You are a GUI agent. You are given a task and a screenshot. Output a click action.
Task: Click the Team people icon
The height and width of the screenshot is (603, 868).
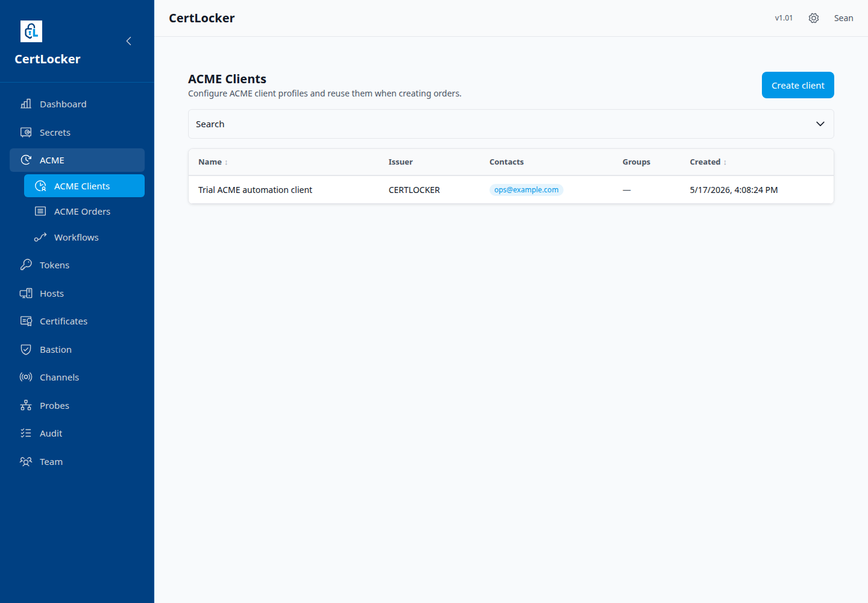pyautogui.click(x=26, y=461)
